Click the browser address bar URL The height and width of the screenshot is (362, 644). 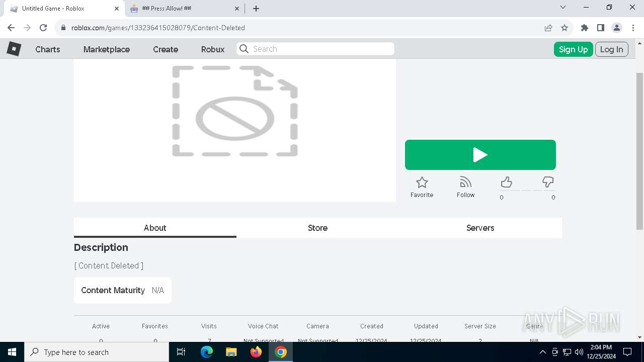pyautogui.click(x=158, y=28)
